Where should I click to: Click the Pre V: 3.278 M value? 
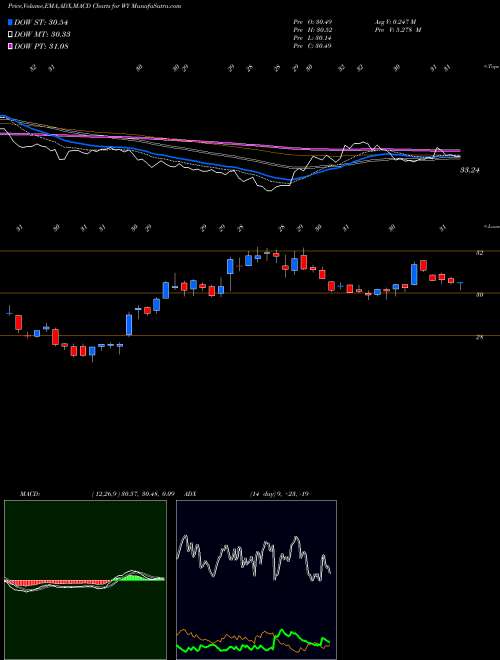[399, 29]
